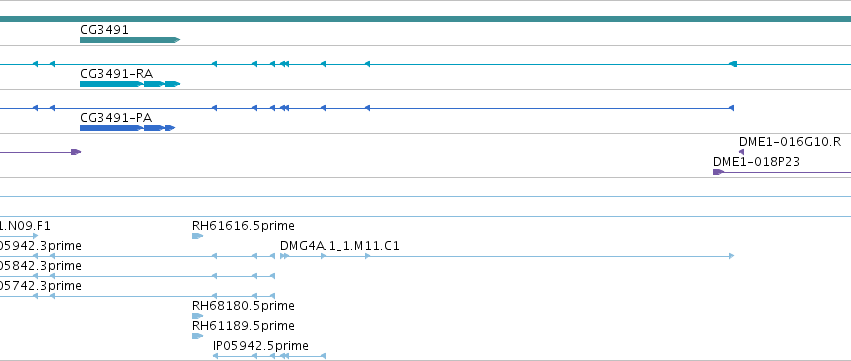Select the DMG4A.1_1.M11.C1 label
Viewport: 851px width, 361px height.
point(340,246)
